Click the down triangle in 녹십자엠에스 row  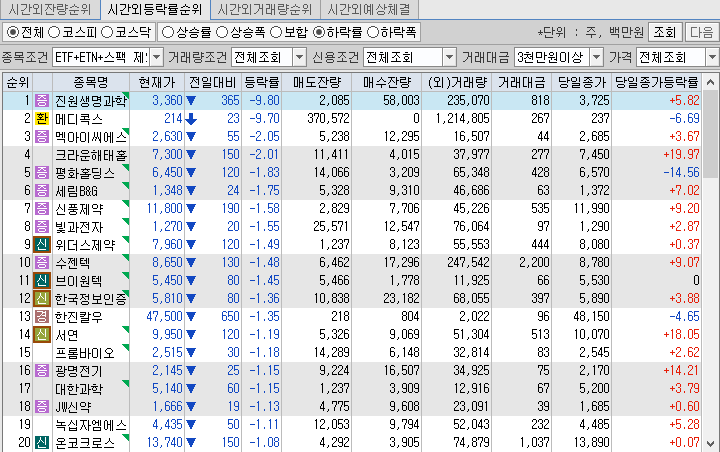tap(191, 425)
